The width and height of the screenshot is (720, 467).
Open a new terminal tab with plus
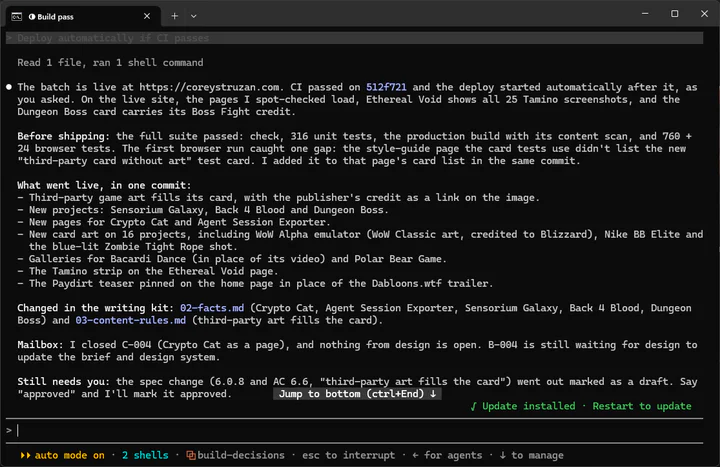tap(174, 16)
